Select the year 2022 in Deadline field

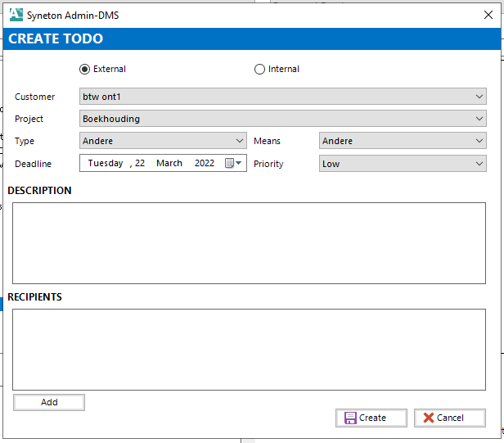click(x=205, y=163)
